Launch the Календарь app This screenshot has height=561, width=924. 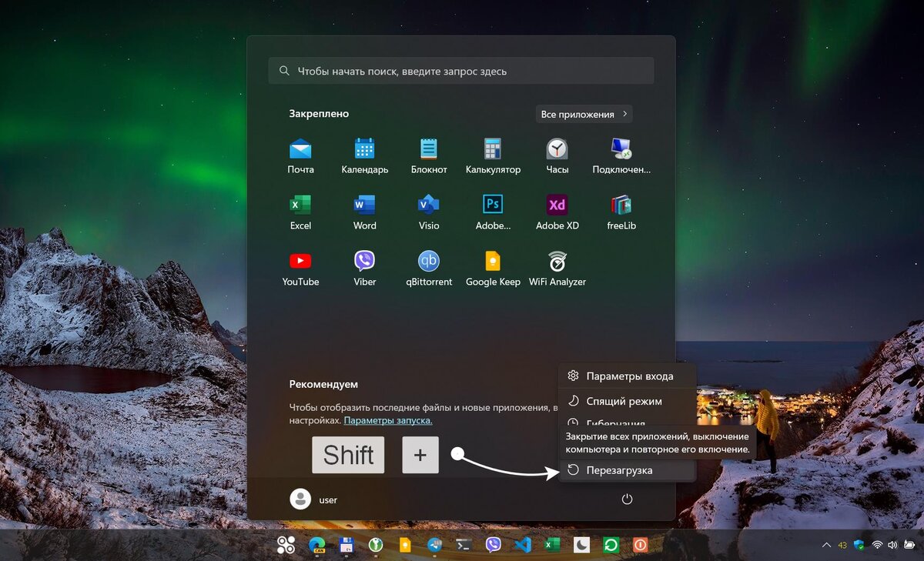coord(364,156)
